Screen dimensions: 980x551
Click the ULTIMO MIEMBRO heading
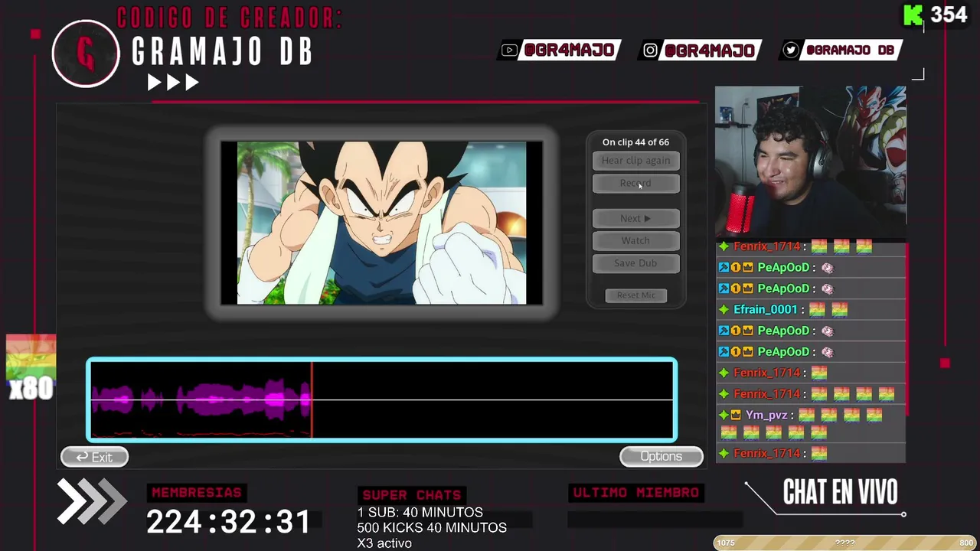636,493
